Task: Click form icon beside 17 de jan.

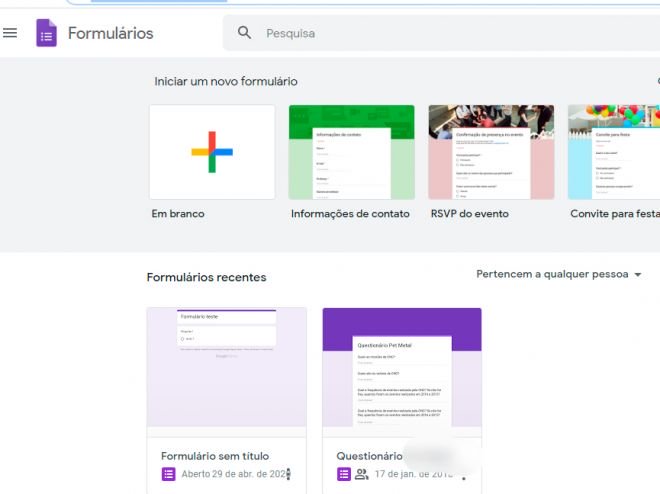Action: click(x=344, y=474)
